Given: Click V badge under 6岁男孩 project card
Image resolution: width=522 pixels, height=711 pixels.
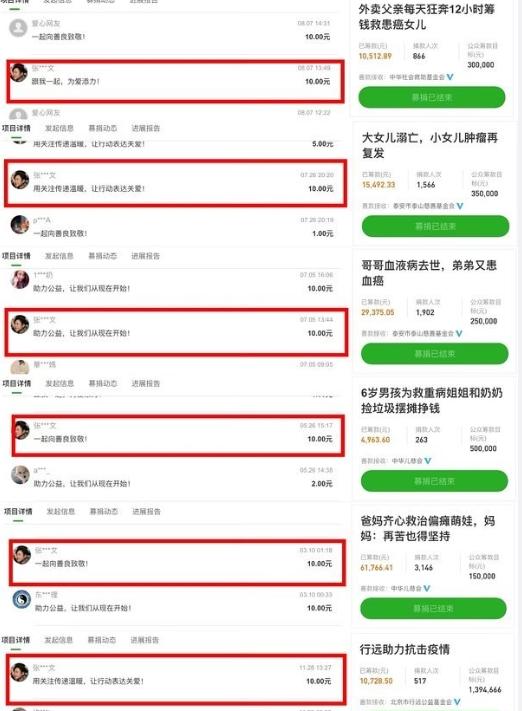Looking at the screenshot, I should point(427,461).
